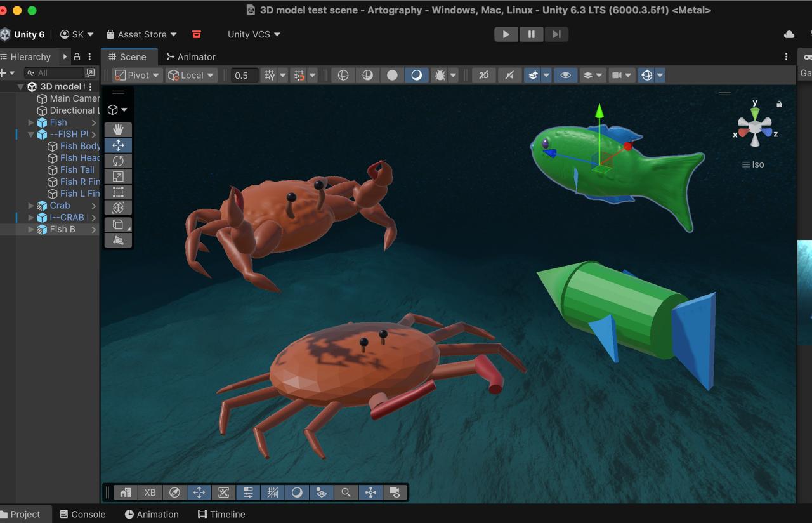Click the wireframe draw mode icon

[343, 75]
